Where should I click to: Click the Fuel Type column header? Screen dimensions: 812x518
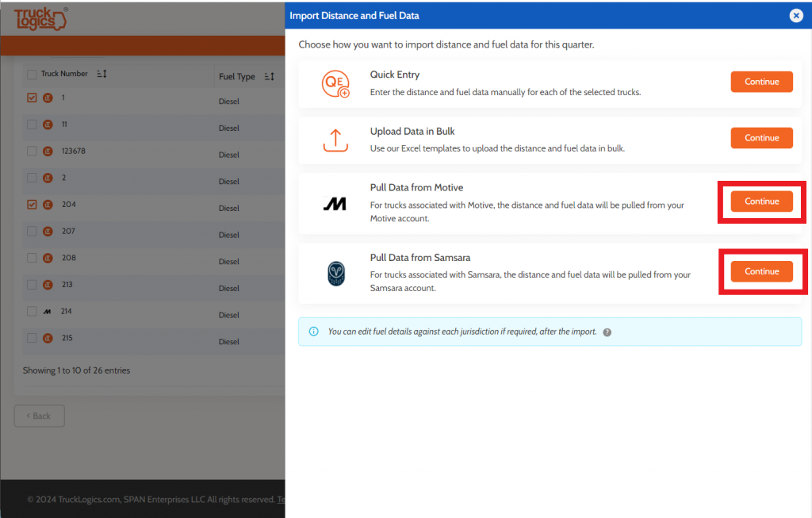(236, 77)
